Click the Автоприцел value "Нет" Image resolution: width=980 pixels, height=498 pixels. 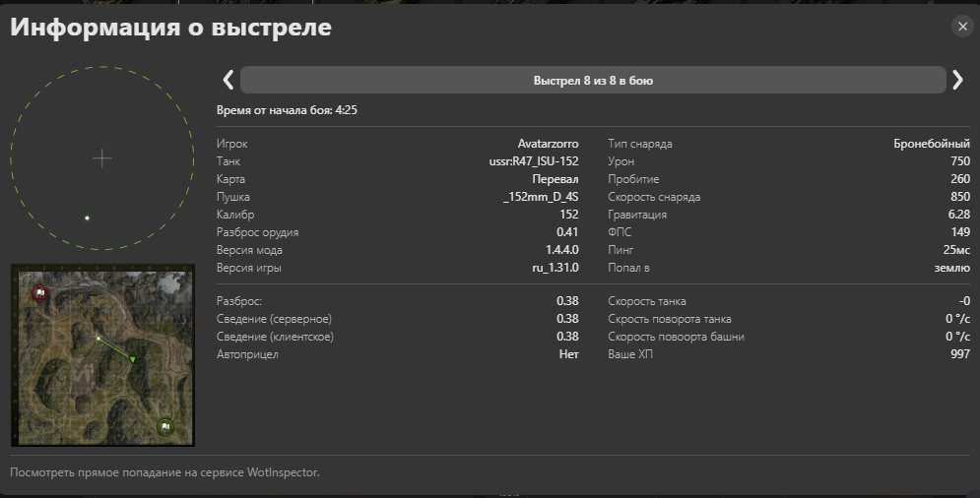(x=568, y=354)
